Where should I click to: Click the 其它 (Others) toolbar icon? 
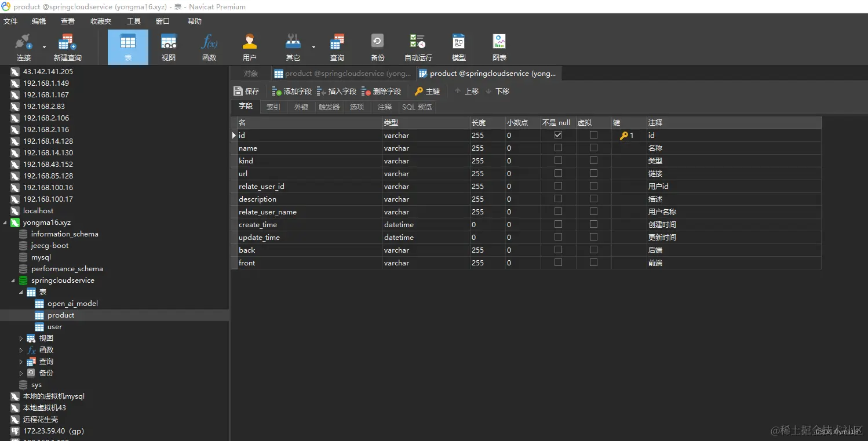[x=293, y=48]
